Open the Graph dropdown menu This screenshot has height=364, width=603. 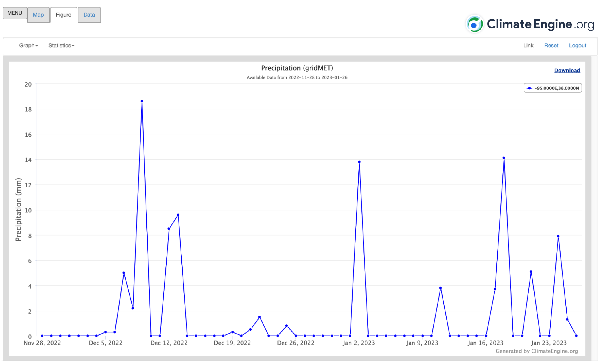pos(28,46)
